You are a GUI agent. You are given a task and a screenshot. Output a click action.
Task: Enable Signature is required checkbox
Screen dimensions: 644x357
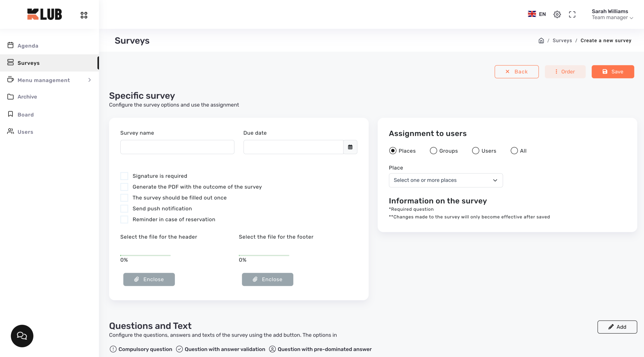[x=124, y=176]
